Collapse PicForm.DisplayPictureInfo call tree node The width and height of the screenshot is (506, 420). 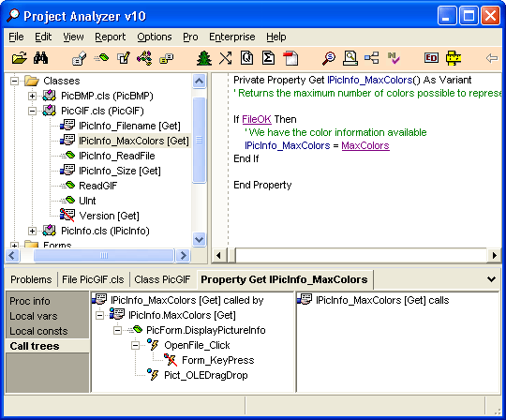click(x=117, y=330)
